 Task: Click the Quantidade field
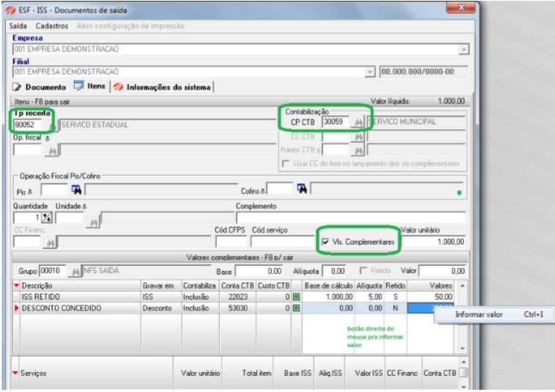click(27, 217)
